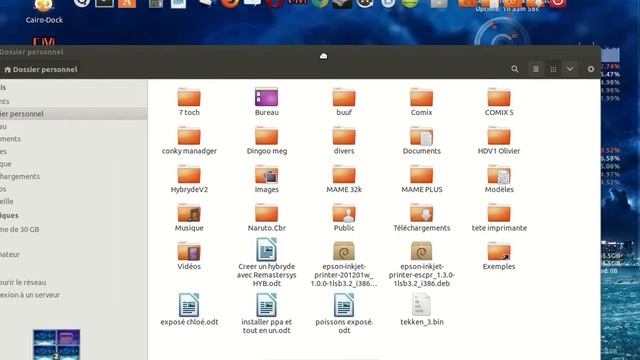Open Téléchargements in the sidebar
640x360 pixels.
[x=73, y=176]
